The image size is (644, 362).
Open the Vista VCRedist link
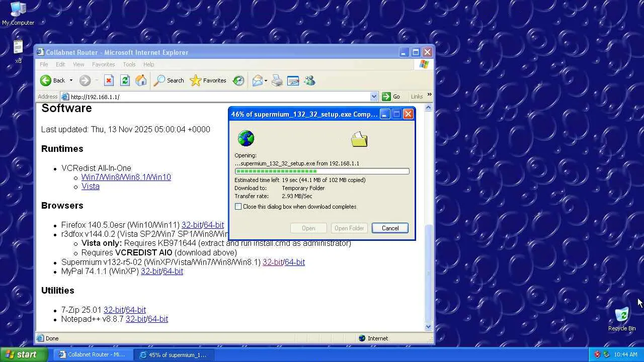(91, 186)
